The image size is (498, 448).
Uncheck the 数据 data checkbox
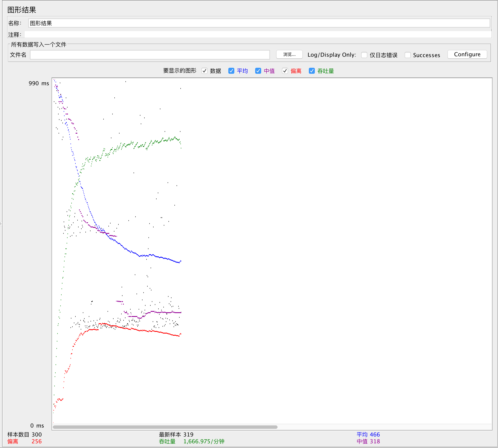[x=204, y=71]
